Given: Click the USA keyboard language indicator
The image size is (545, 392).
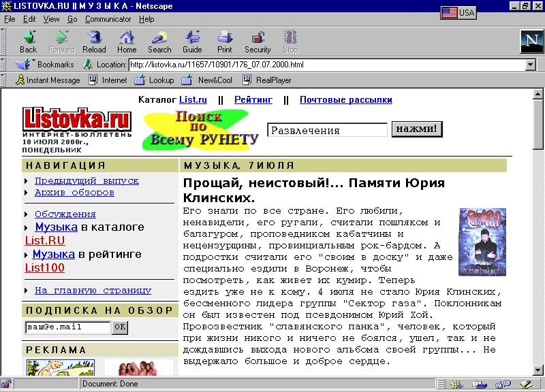Looking at the screenshot, I should (x=458, y=12).
